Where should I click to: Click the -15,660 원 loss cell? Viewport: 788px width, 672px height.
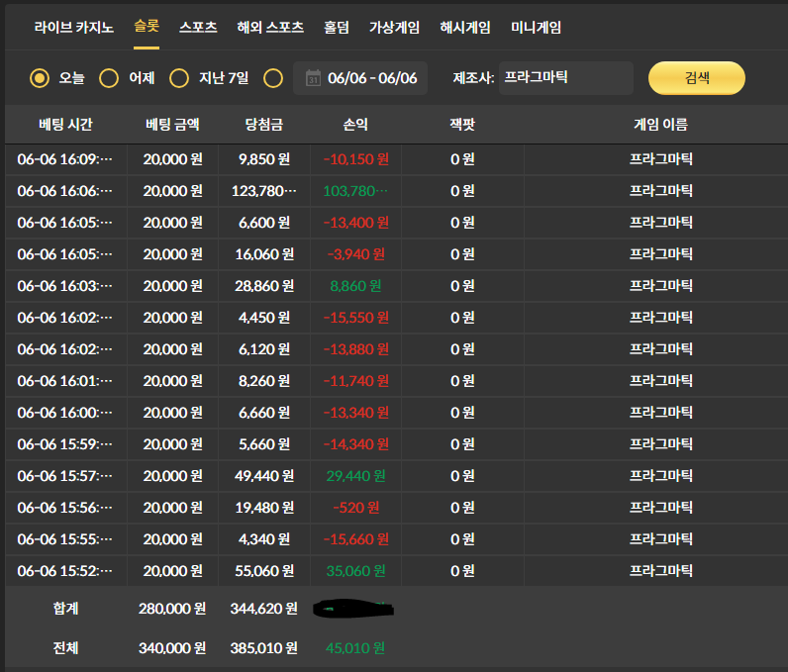(355, 539)
